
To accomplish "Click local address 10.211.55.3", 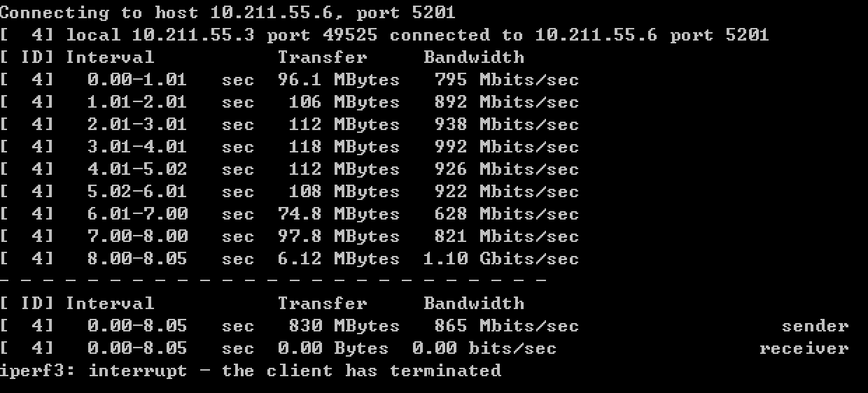I will 193,35.
